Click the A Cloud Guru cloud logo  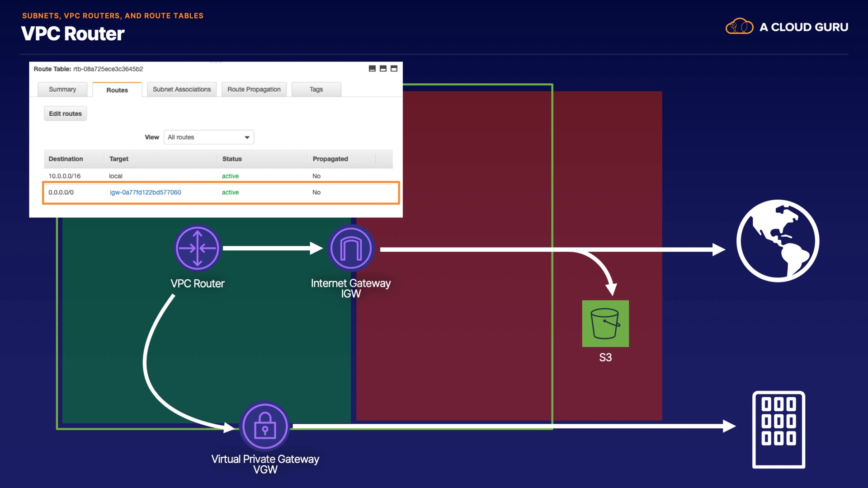click(x=739, y=27)
